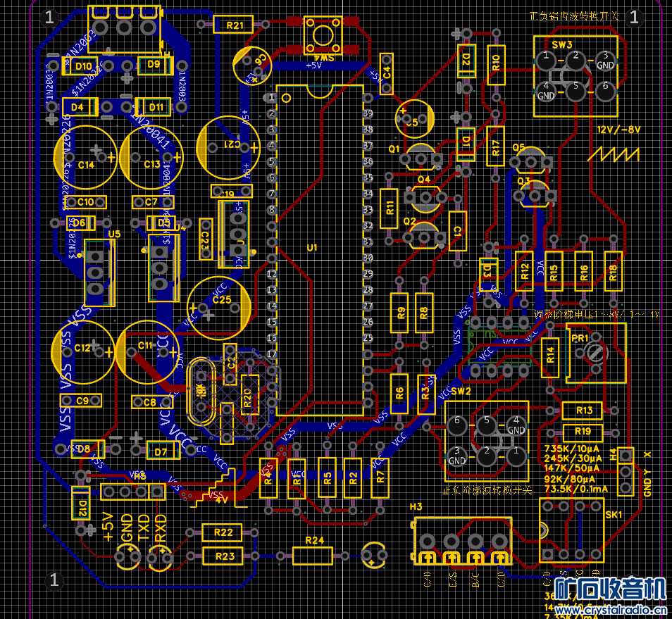Select electrolytic capacitor C21
672x619 pixels.
(228, 148)
